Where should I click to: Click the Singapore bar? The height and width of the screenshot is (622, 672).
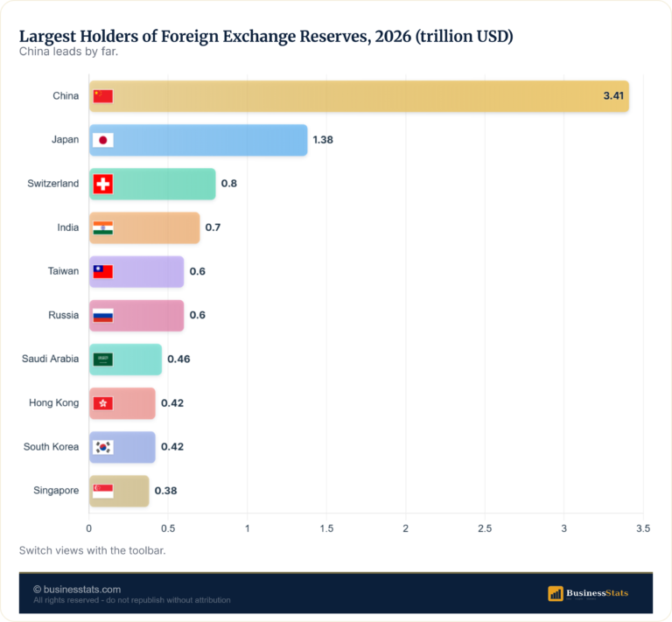pos(119,491)
